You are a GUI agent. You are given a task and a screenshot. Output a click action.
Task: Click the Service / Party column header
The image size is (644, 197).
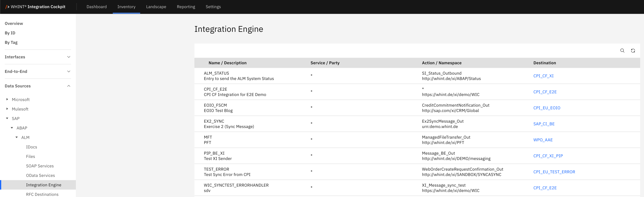[x=325, y=63]
